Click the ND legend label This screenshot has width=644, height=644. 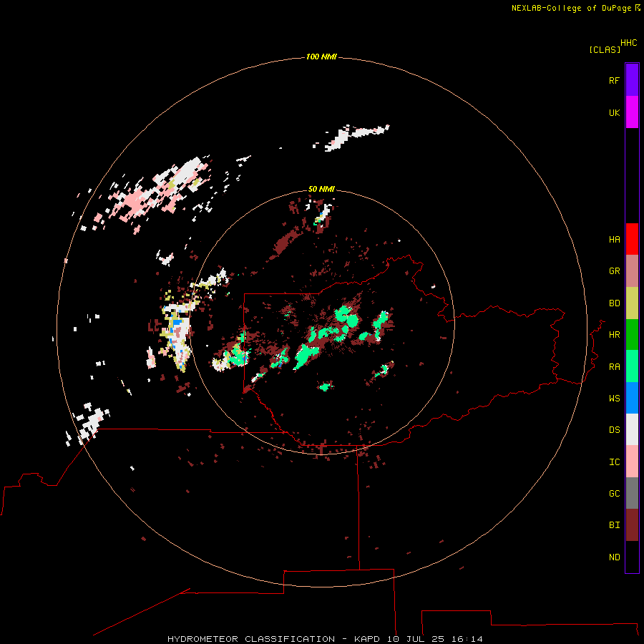pyautogui.click(x=614, y=557)
